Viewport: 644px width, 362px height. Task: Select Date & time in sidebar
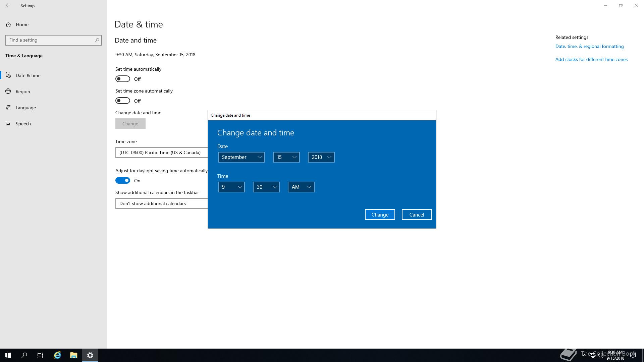tap(28, 75)
